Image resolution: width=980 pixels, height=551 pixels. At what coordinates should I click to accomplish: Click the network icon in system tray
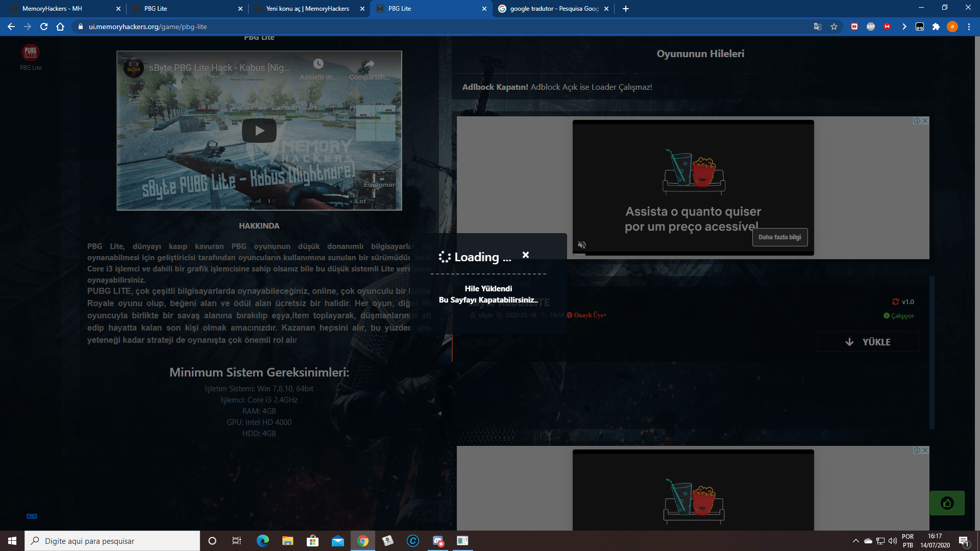coord(880,541)
